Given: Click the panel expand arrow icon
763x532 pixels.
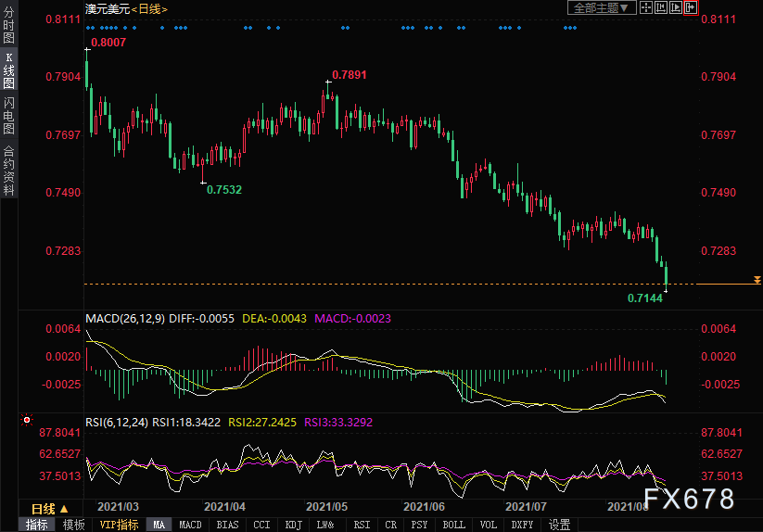Looking at the screenshot, I should (691, 7).
